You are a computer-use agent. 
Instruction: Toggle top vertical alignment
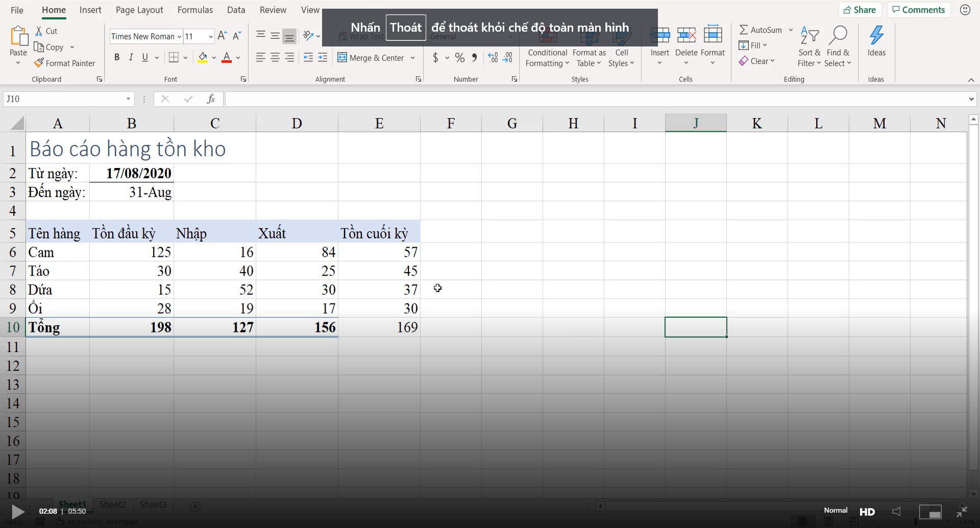(261, 35)
